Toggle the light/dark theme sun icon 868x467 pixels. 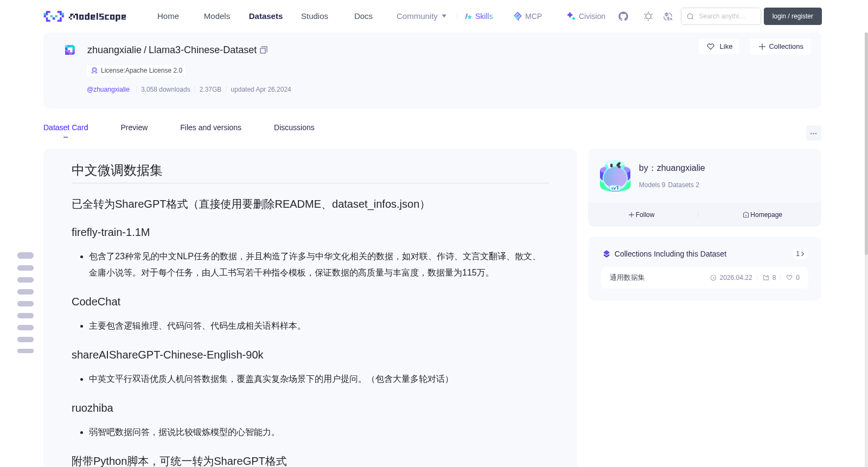(x=648, y=16)
